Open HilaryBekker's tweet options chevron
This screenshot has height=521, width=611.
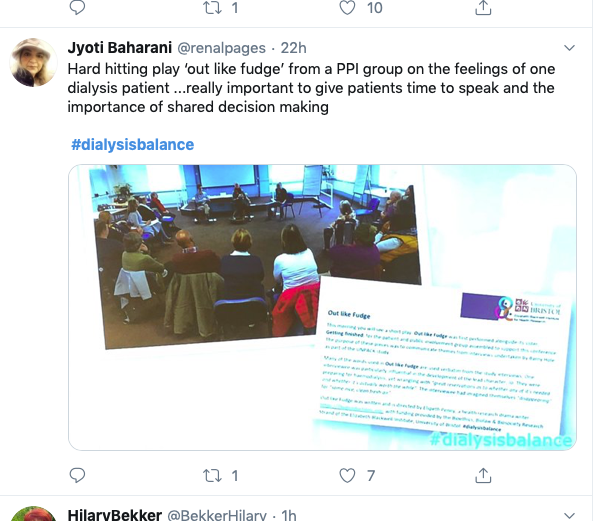click(569, 515)
